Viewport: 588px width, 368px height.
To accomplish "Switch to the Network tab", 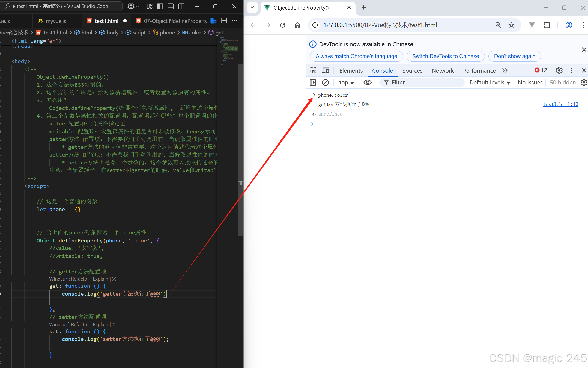I will tap(442, 70).
